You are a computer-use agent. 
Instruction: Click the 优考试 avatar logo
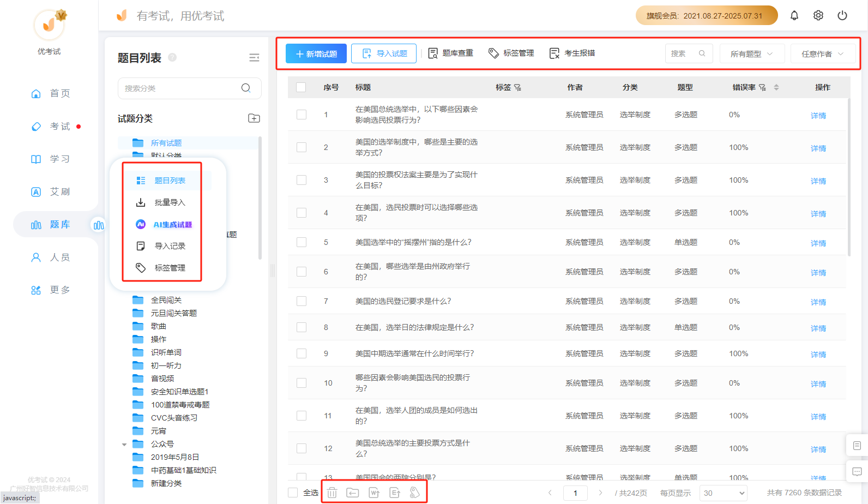[50, 25]
